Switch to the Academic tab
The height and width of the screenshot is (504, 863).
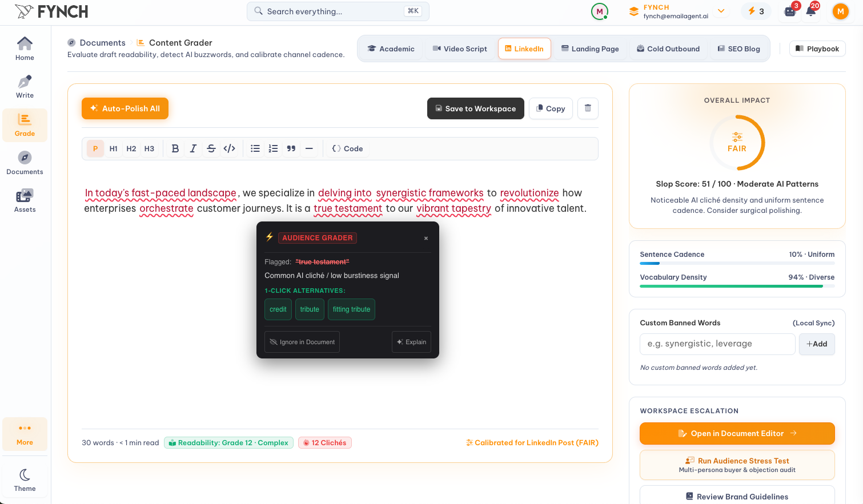[391, 49]
